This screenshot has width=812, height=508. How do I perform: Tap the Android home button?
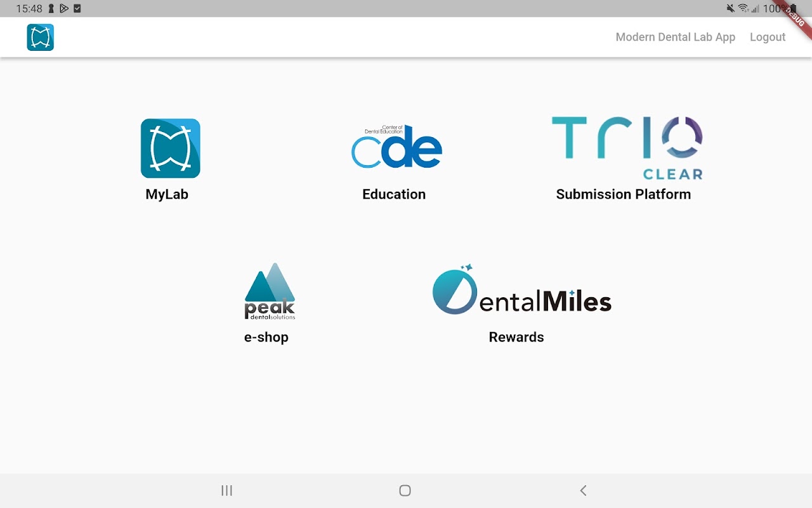pyautogui.click(x=405, y=490)
